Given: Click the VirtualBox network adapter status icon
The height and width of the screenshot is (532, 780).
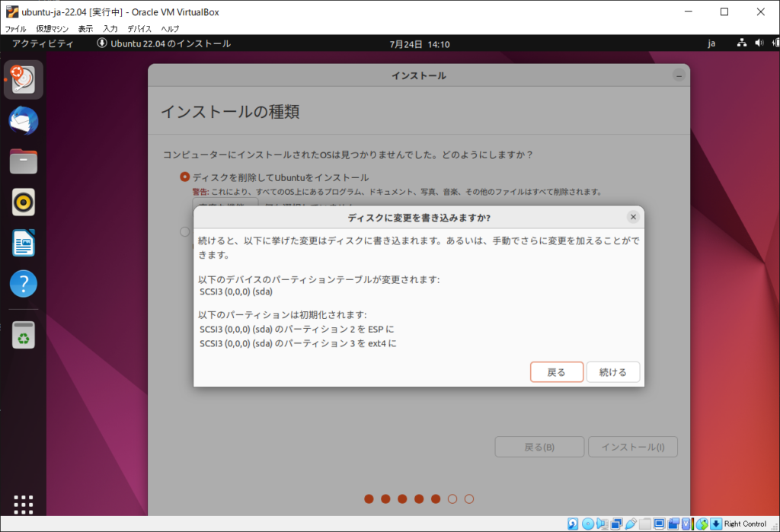Looking at the screenshot, I should 616,524.
